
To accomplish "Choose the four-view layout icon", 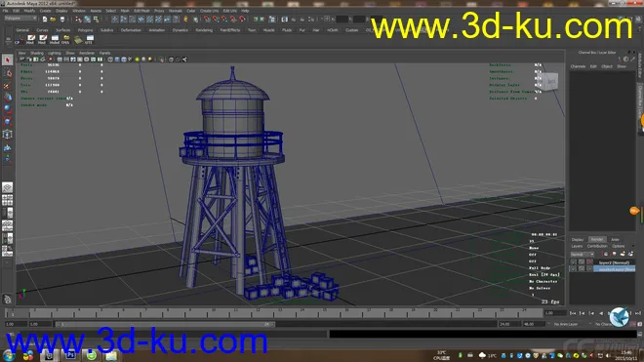I will point(8,200).
